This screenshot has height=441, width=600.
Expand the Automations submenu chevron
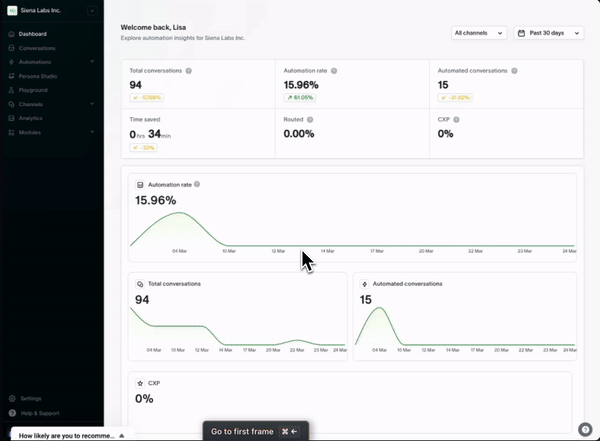(92, 62)
